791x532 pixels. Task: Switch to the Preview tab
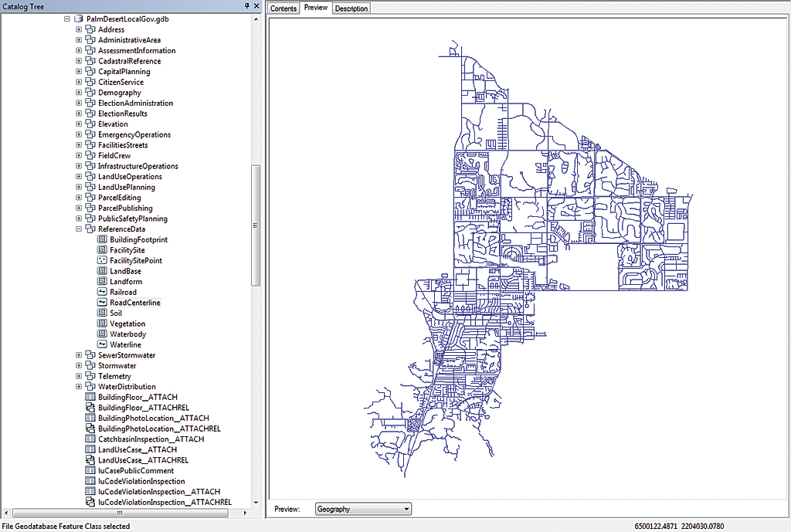click(x=316, y=8)
